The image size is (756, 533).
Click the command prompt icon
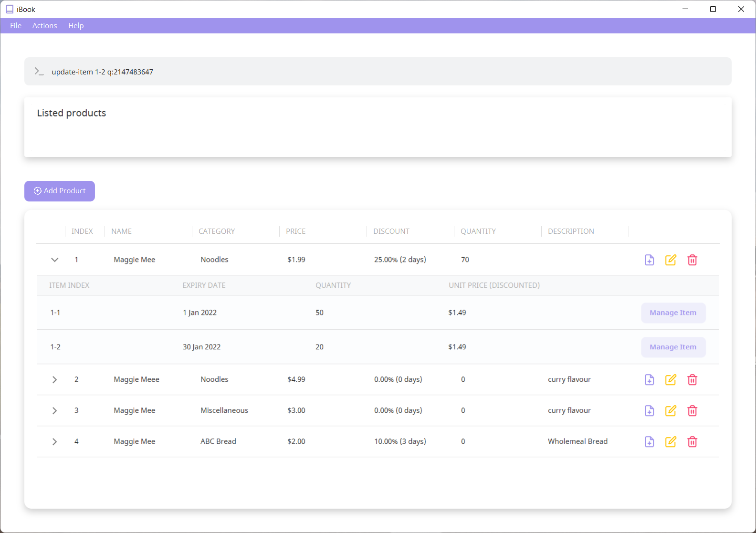pyautogui.click(x=39, y=72)
